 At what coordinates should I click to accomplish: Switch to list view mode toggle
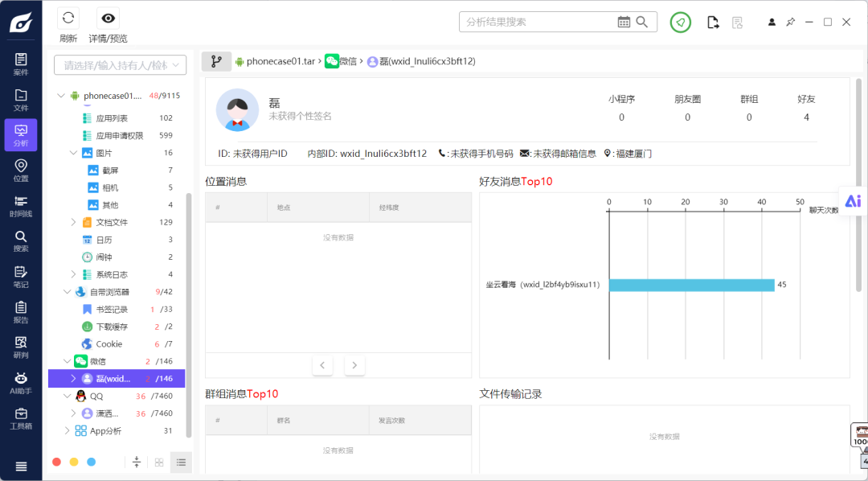[181, 462]
